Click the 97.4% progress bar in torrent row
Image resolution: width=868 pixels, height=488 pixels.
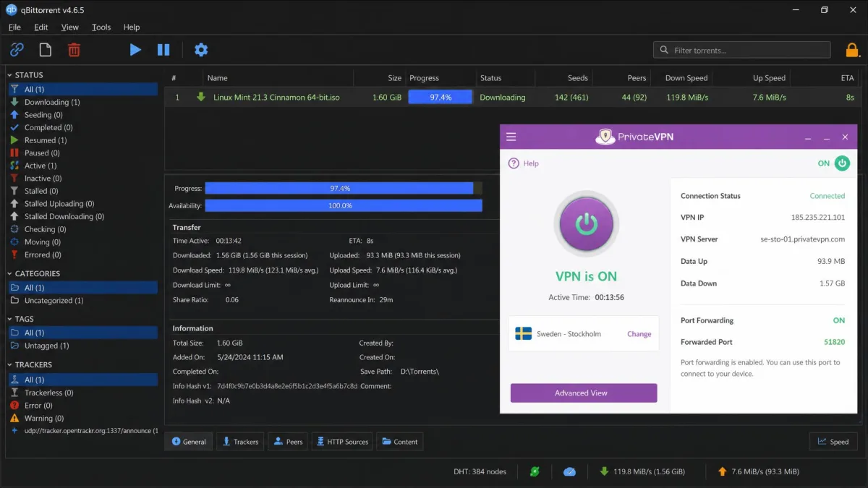pos(441,97)
